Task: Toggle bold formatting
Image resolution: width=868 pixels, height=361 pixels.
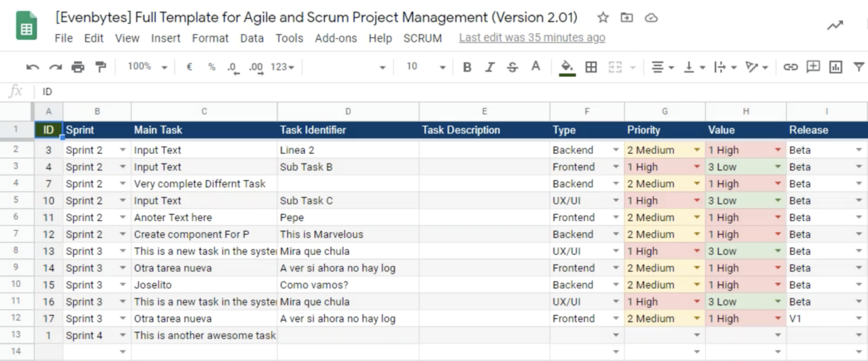Action: (x=467, y=67)
